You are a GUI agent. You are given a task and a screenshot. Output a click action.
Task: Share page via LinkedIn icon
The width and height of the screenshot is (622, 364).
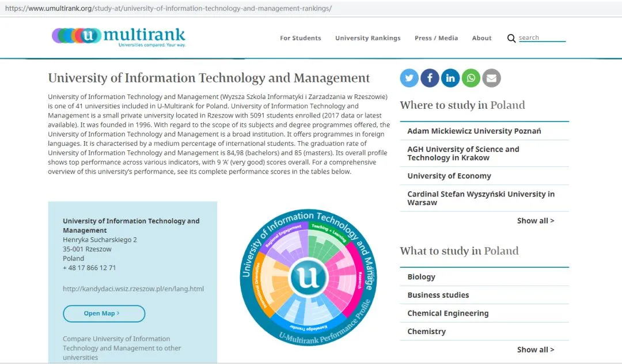[x=450, y=78]
